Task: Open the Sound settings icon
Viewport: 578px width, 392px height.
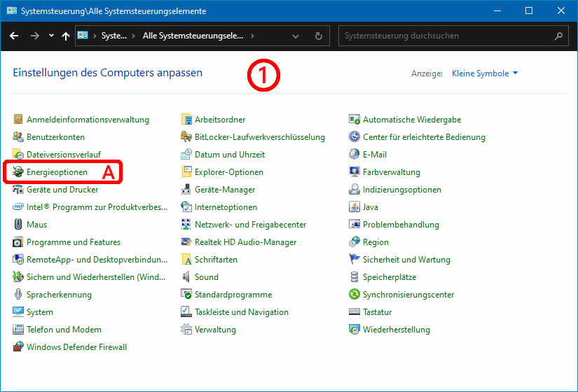Action: point(186,277)
